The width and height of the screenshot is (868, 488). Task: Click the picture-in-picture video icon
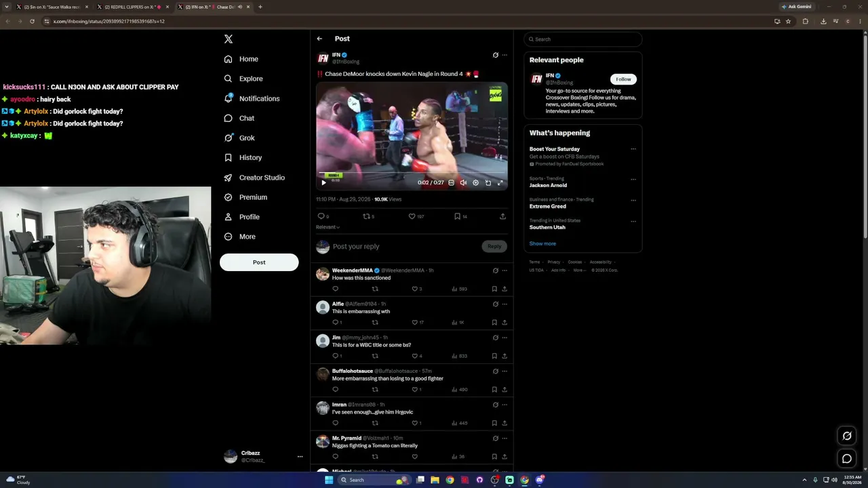click(488, 182)
